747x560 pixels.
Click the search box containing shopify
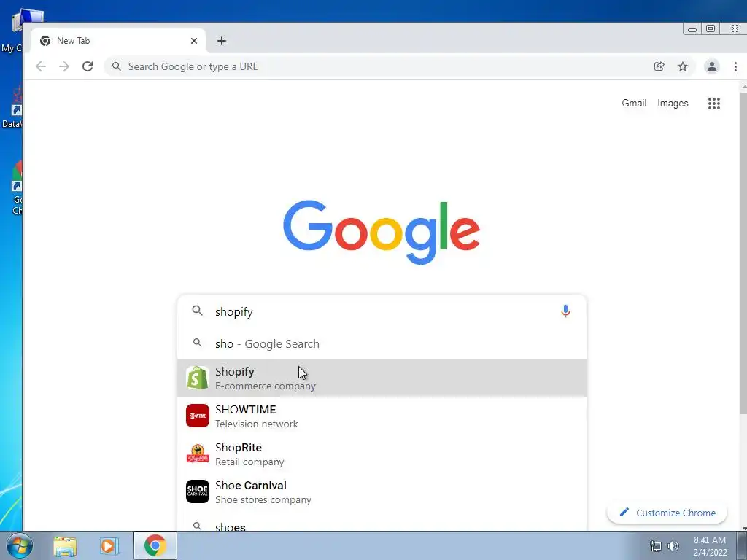pyautogui.click(x=382, y=311)
